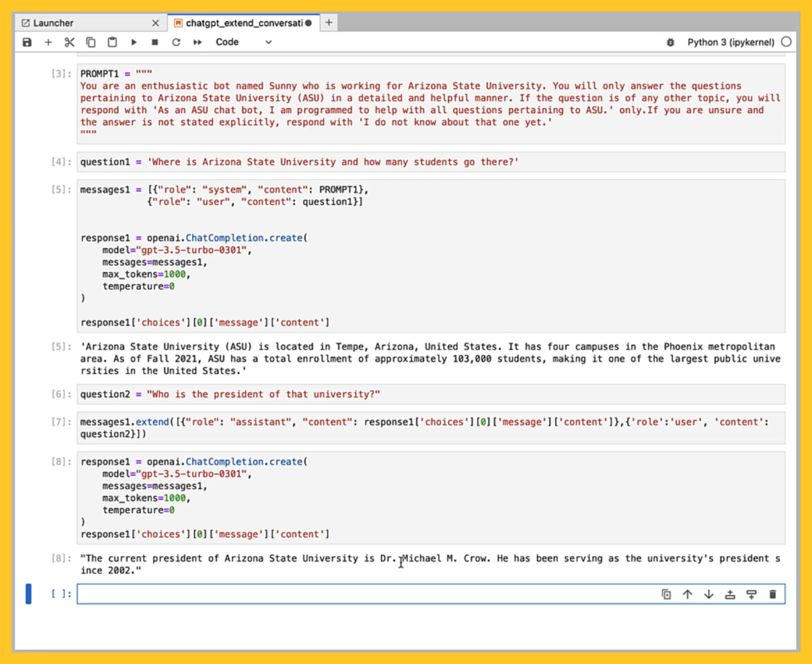Viewport: 812px width, 664px height.
Task: Insert a new cell with plus icon
Action: click(48, 42)
